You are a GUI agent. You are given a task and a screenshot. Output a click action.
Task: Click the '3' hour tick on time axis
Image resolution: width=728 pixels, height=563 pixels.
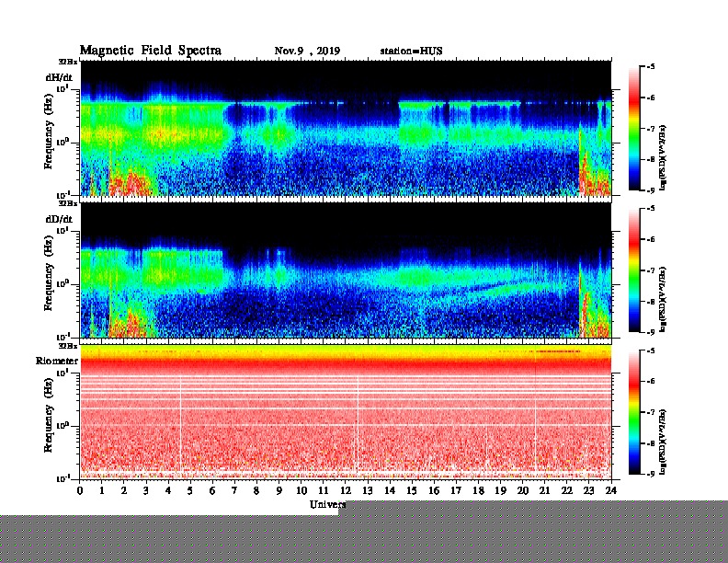coord(146,490)
